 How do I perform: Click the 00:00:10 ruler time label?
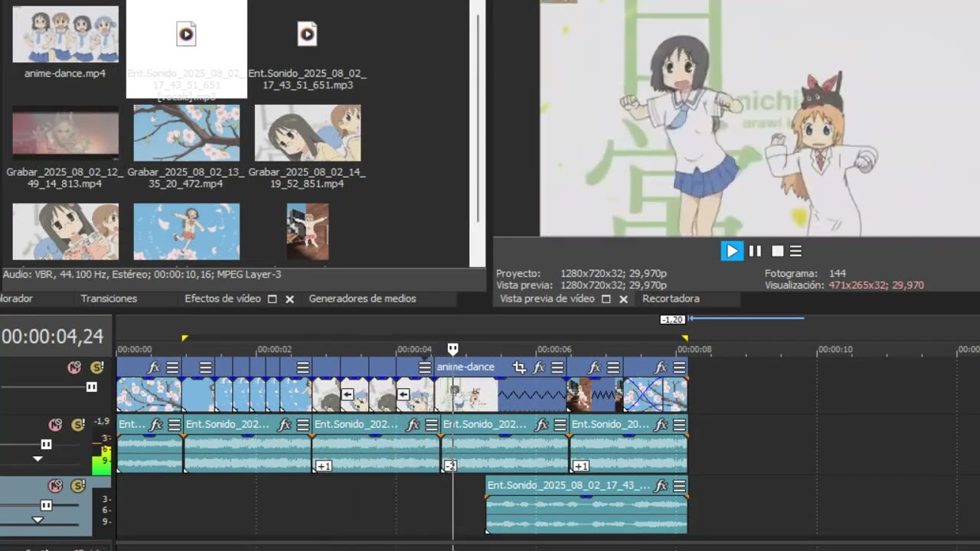(835, 350)
